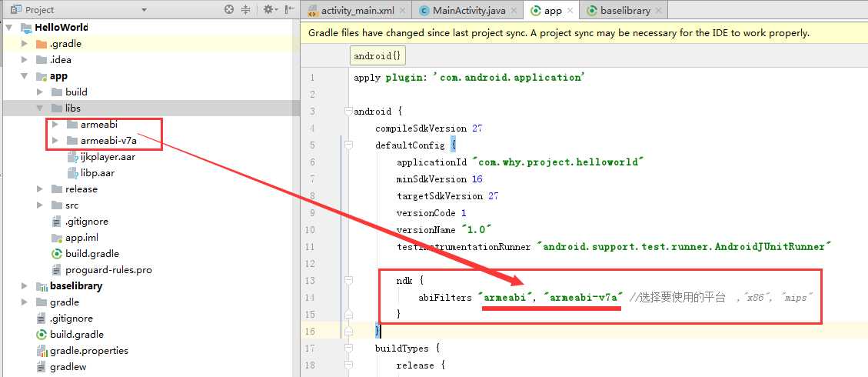Click the applicationId string value
This screenshot has height=377, width=868.
click(x=559, y=162)
